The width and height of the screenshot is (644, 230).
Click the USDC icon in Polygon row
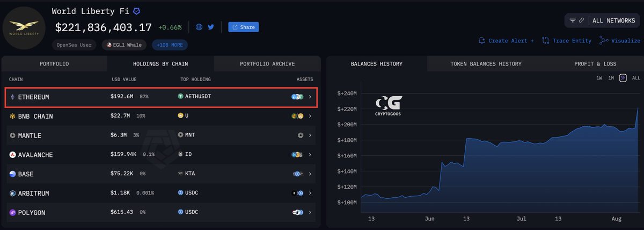coord(181,213)
